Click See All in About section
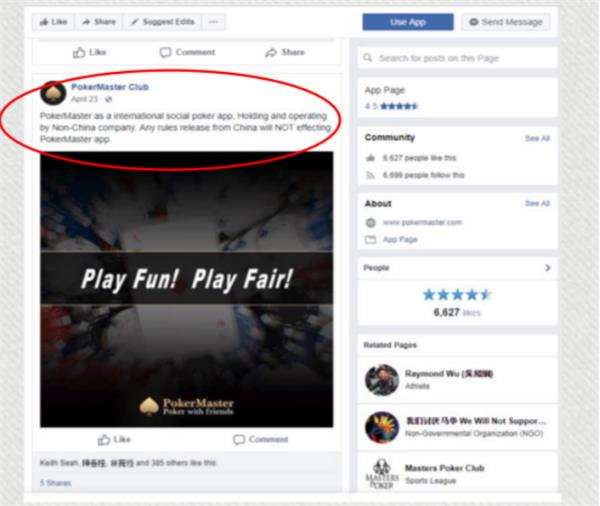This screenshot has height=506, width=600. pos(537,203)
